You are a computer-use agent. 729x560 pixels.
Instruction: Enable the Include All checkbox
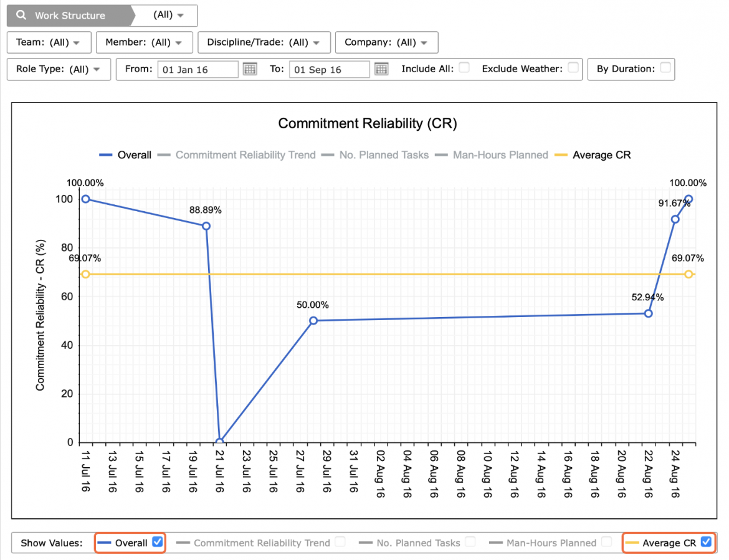coord(464,67)
